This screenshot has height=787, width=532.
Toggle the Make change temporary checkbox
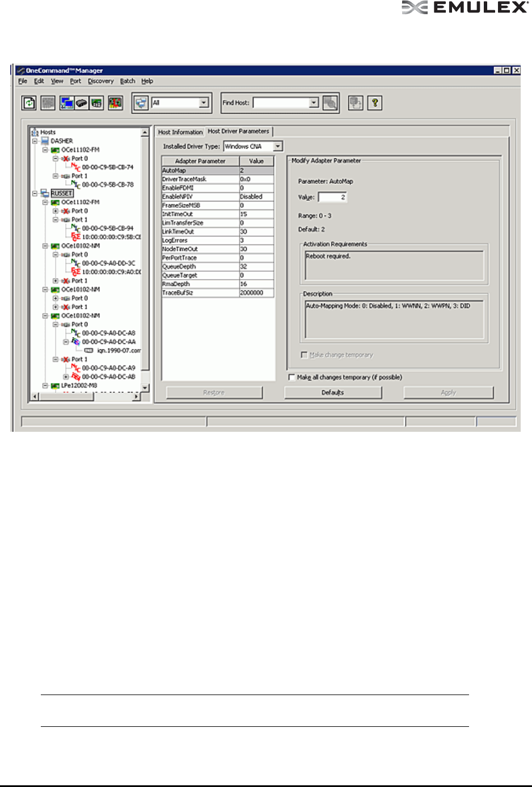pos(304,355)
